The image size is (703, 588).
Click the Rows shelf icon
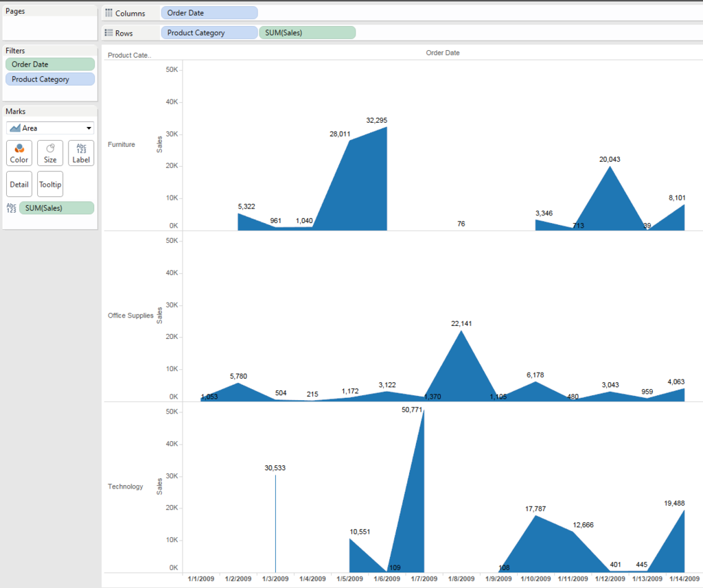click(x=109, y=33)
